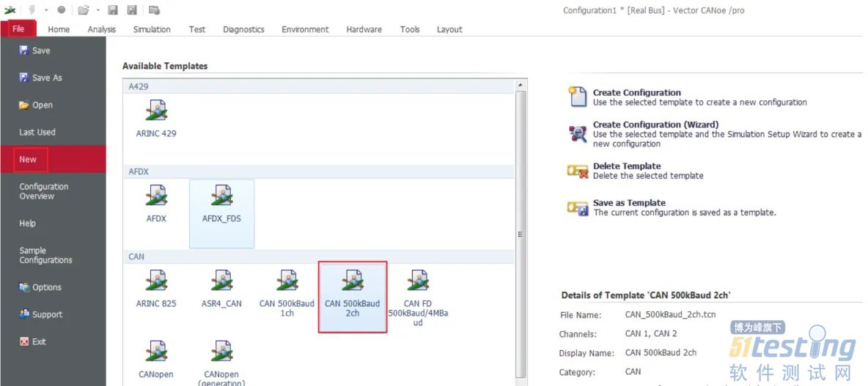The width and height of the screenshot is (868, 386).
Task: Switch to the Analysis tab
Action: 102,29
